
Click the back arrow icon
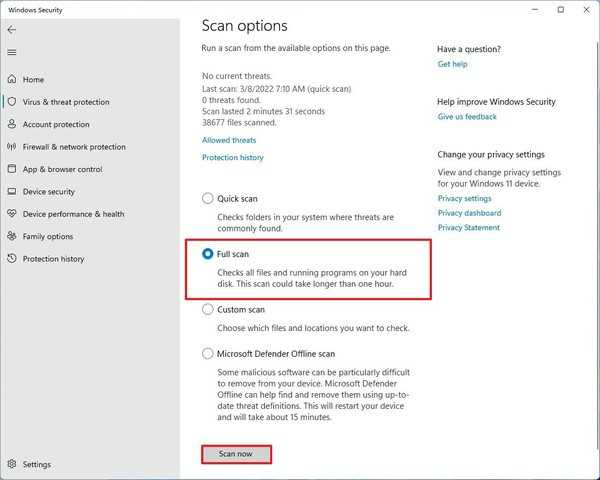pyautogui.click(x=11, y=29)
